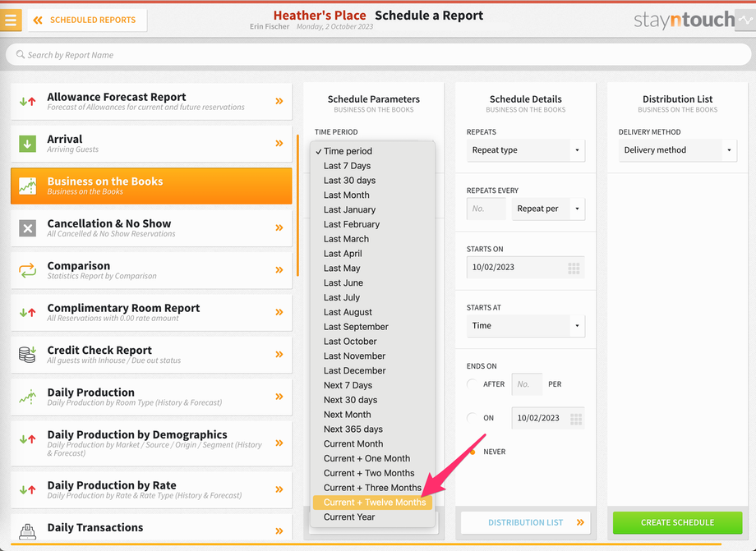Select the Business on the Books report

click(x=151, y=186)
